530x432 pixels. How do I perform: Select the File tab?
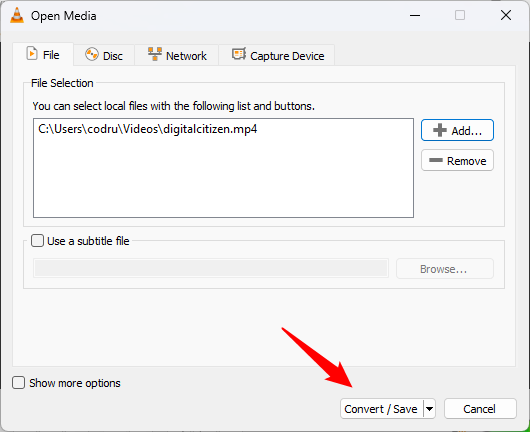tap(43, 54)
